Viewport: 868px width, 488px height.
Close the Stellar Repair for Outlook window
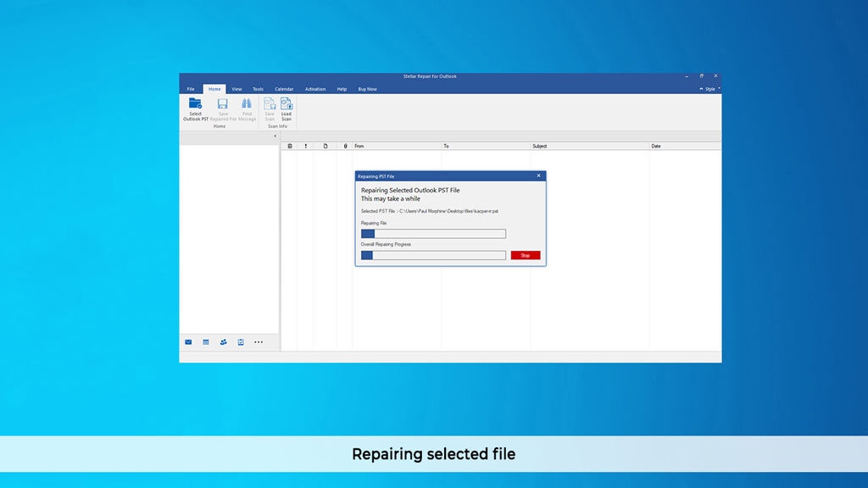point(715,76)
